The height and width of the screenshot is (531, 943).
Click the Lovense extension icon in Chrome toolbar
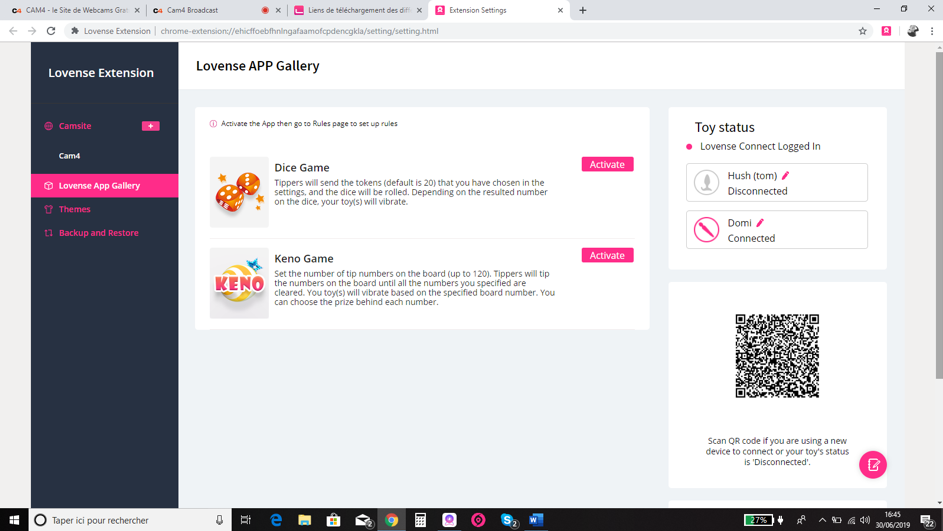tap(886, 31)
